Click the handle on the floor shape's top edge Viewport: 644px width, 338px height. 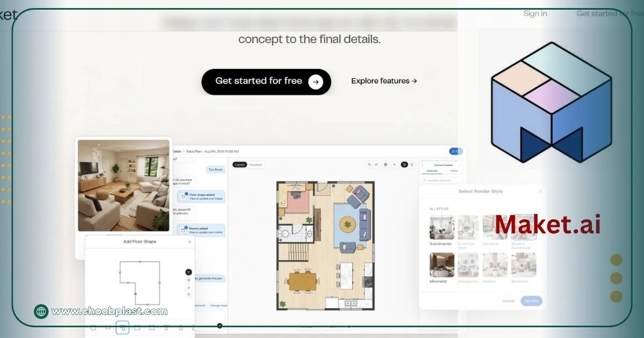click(140, 262)
